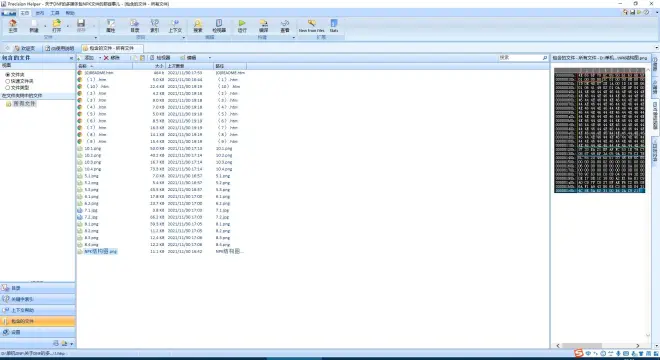This screenshot has width=660, height=360.
Task: Open the Edit (编辑) toolbar dropdown arrow
Action: pyautogui.click(x=210, y=58)
